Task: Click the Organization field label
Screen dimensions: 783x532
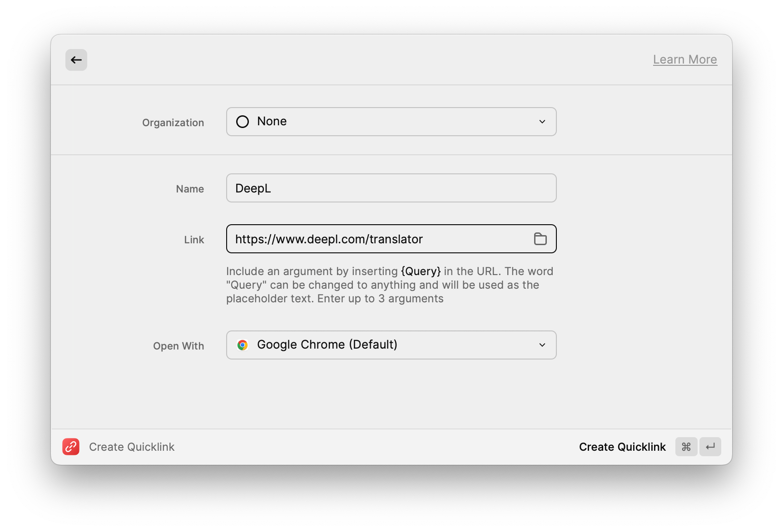Action: click(173, 123)
